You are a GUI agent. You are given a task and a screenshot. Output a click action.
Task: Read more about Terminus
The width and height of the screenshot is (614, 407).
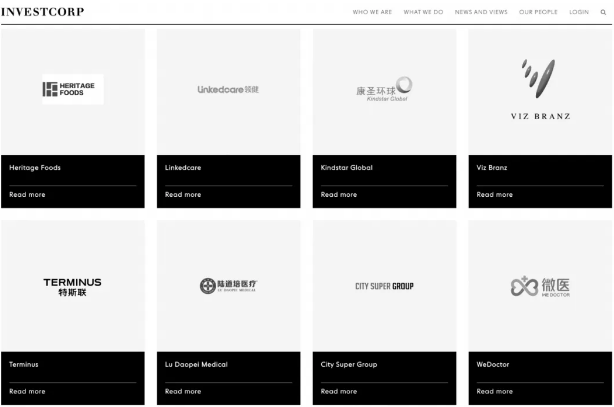27,391
